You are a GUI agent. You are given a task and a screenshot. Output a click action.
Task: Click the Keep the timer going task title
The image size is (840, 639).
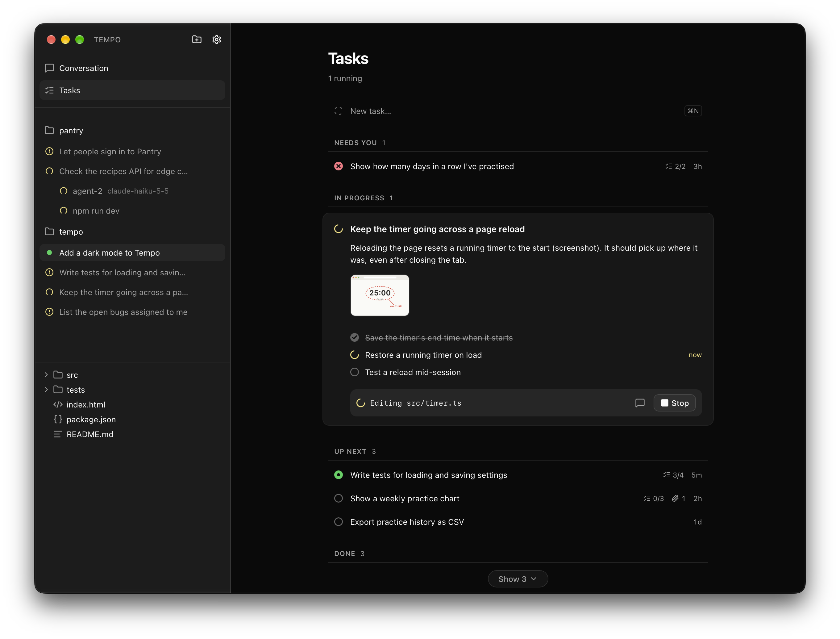tap(437, 229)
